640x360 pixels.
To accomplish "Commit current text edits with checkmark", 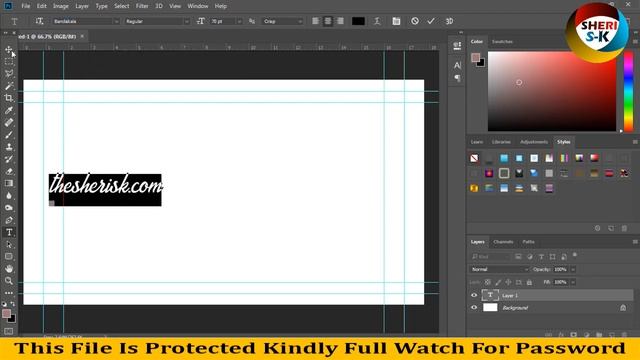I will pos(431,21).
